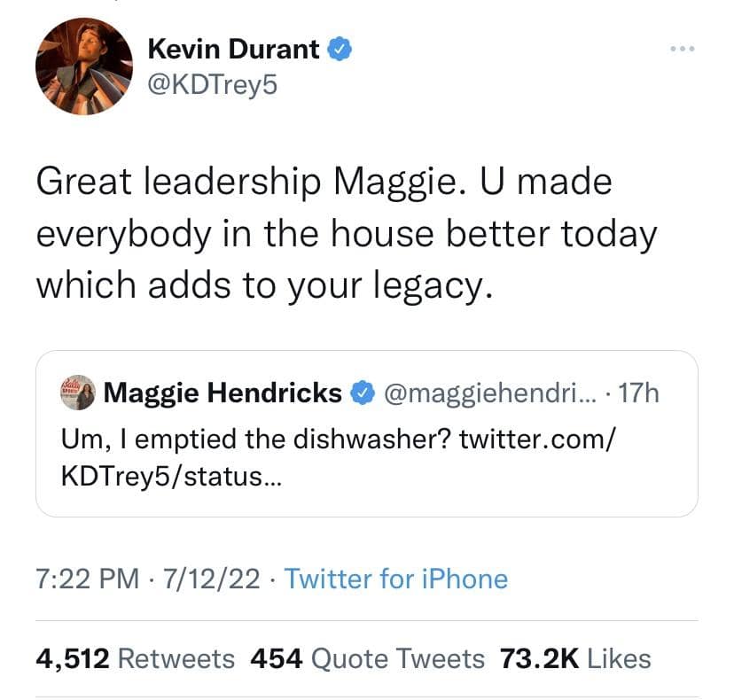
Task: View the 4,512 Retweets list
Action: tap(136, 658)
